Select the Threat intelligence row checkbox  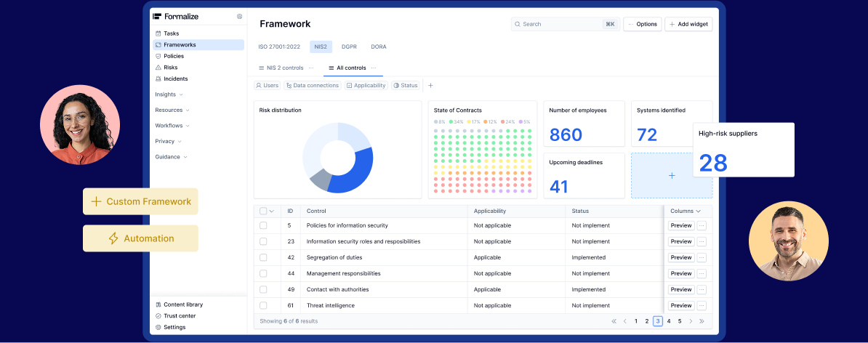[263, 305]
